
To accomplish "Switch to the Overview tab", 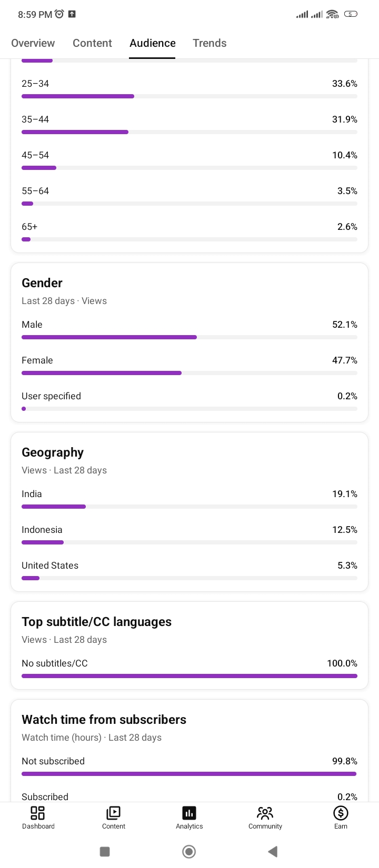I will (33, 43).
